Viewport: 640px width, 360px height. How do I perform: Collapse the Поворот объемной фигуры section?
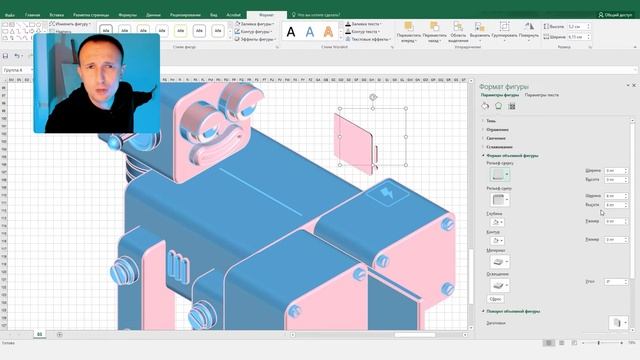[x=513, y=311]
